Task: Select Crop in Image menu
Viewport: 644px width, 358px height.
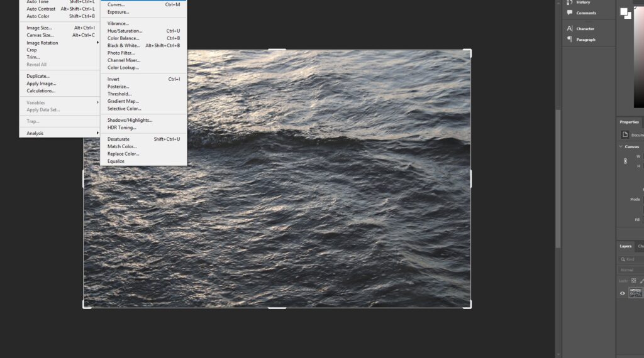Action: click(60, 50)
